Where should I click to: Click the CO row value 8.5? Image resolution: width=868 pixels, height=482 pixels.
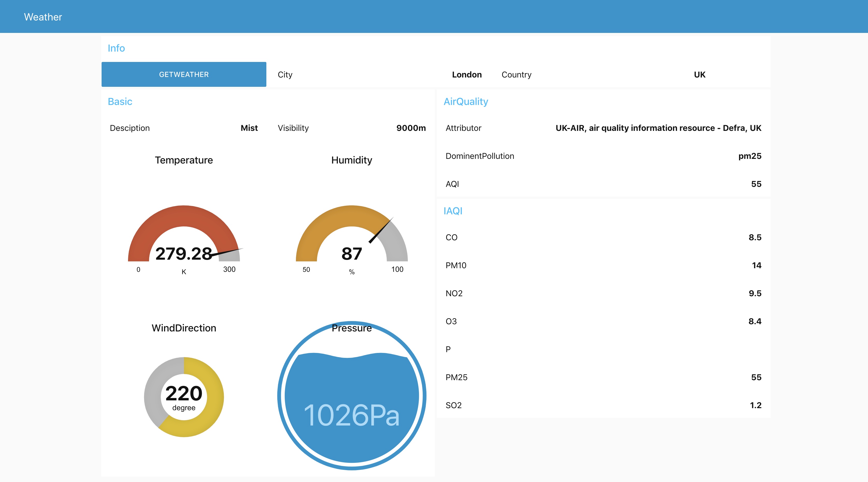coord(755,237)
